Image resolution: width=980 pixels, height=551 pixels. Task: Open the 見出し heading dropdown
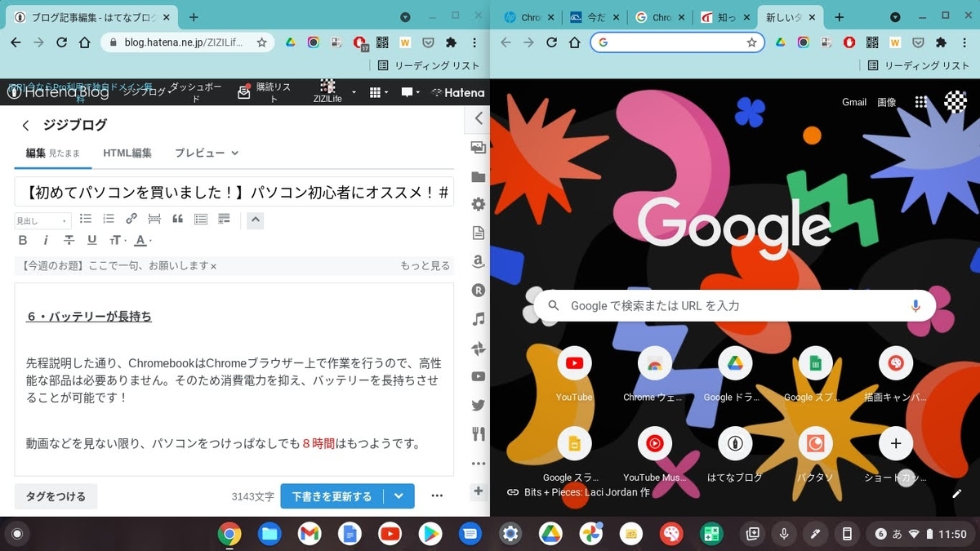pyautogui.click(x=42, y=220)
